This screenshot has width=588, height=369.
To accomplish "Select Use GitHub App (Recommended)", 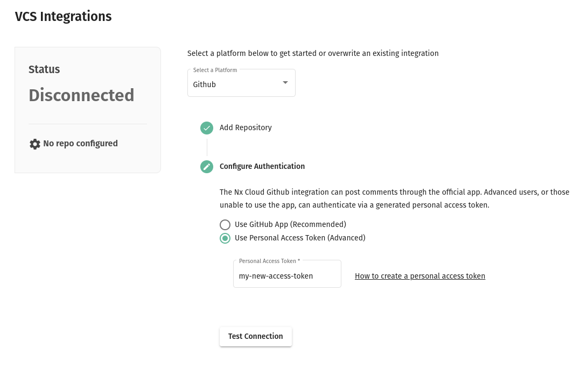I will coord(225,225).
